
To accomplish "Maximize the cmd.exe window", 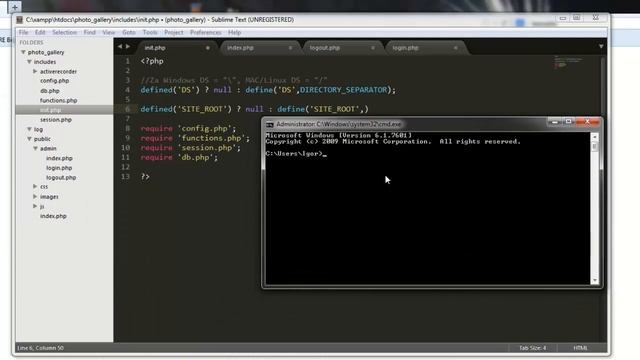I will tap(568, 122).
